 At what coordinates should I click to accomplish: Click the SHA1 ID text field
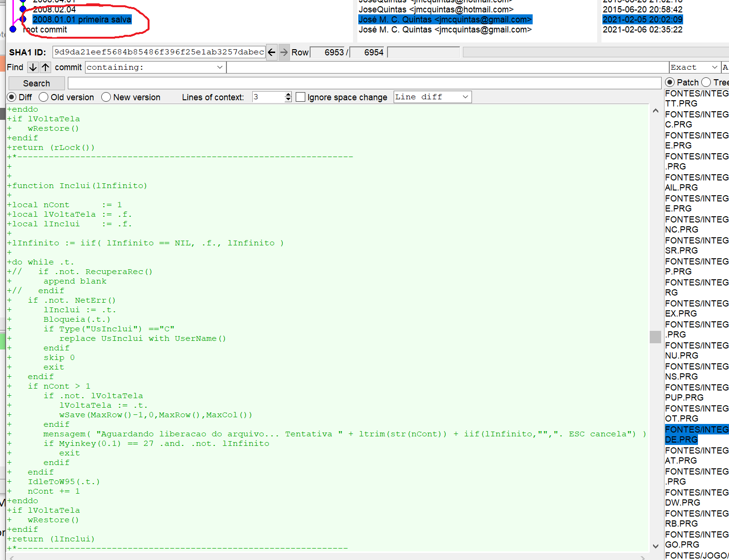pos(159,52)
